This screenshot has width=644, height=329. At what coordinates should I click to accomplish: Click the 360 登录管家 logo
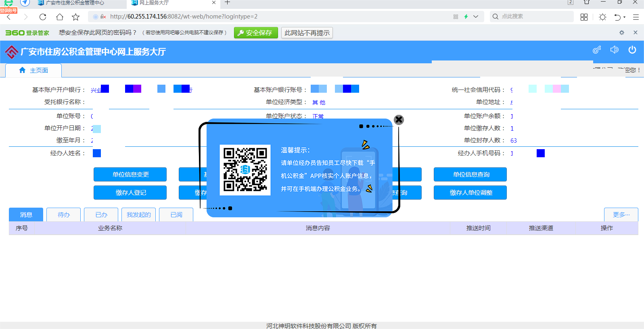[x=27, y=33]
